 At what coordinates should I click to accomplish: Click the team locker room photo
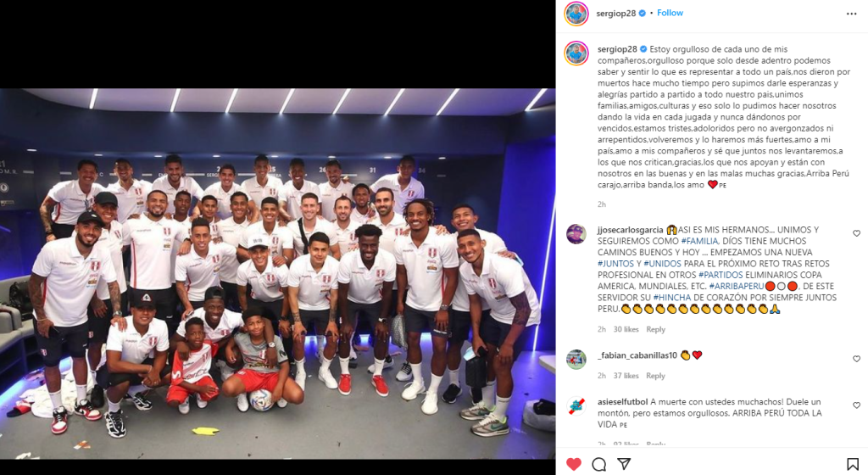click(x=277, y=273)
